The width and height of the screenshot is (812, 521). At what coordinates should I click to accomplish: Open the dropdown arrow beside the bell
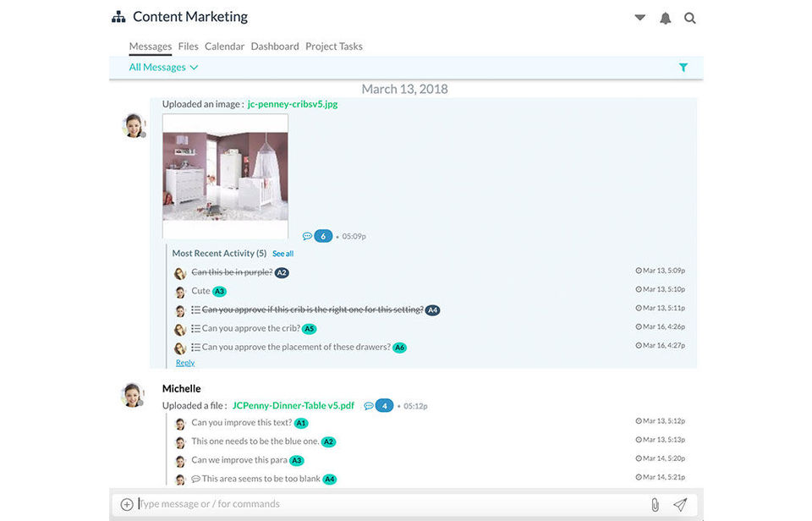[x=640, y=18]
